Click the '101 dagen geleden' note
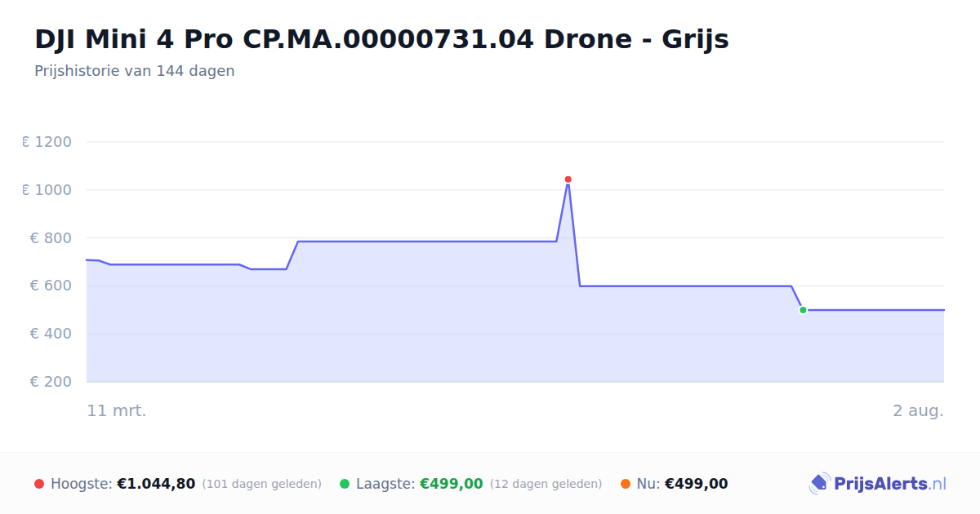The image size is (980, 514). coord(262,484)
